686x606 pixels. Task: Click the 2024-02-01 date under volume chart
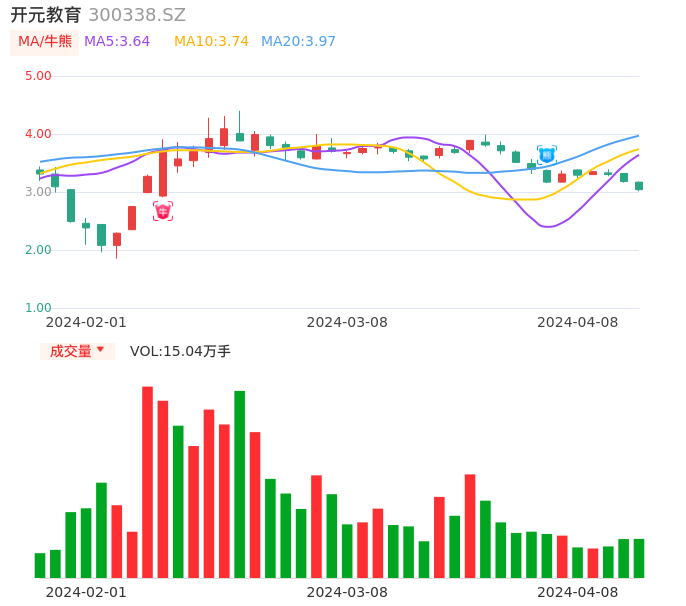[x=86, y=592]
